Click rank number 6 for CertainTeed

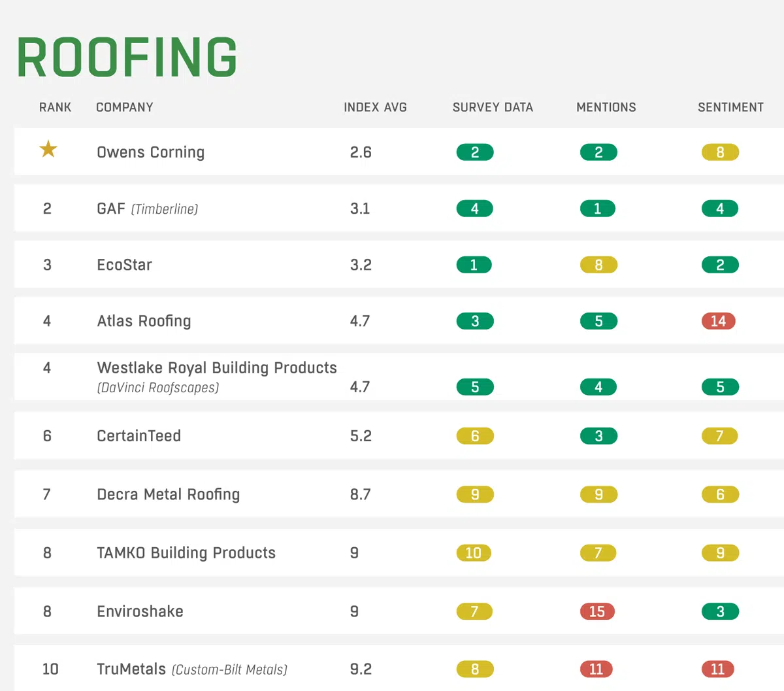(x=47, y=436)
